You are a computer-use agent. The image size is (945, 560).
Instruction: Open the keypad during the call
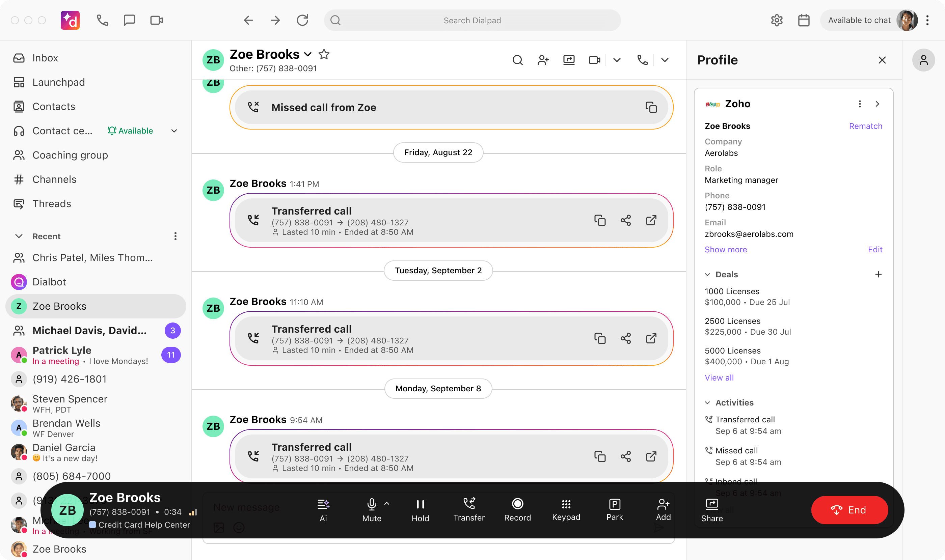566,509
